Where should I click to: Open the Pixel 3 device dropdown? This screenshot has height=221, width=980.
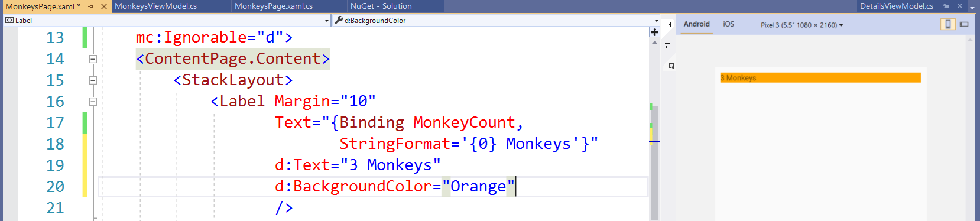point(801,25)
